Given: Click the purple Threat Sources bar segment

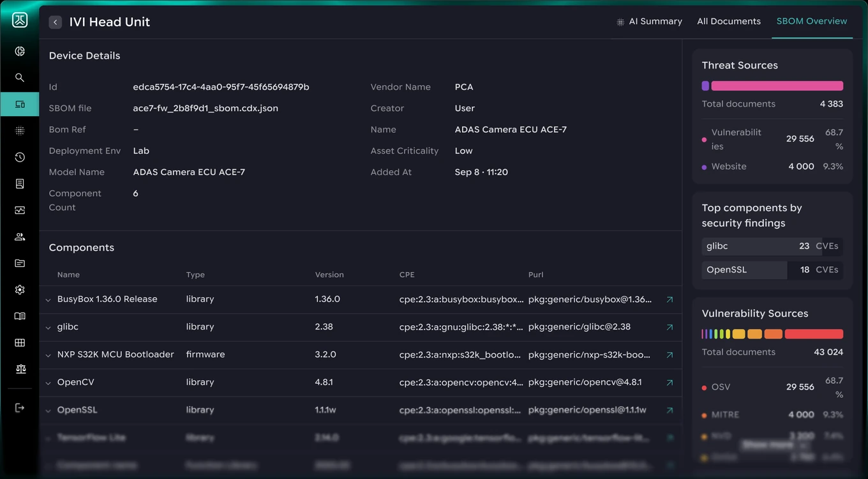Looking at the screenshot, I should pyautogui.click(x=705, y=86).
